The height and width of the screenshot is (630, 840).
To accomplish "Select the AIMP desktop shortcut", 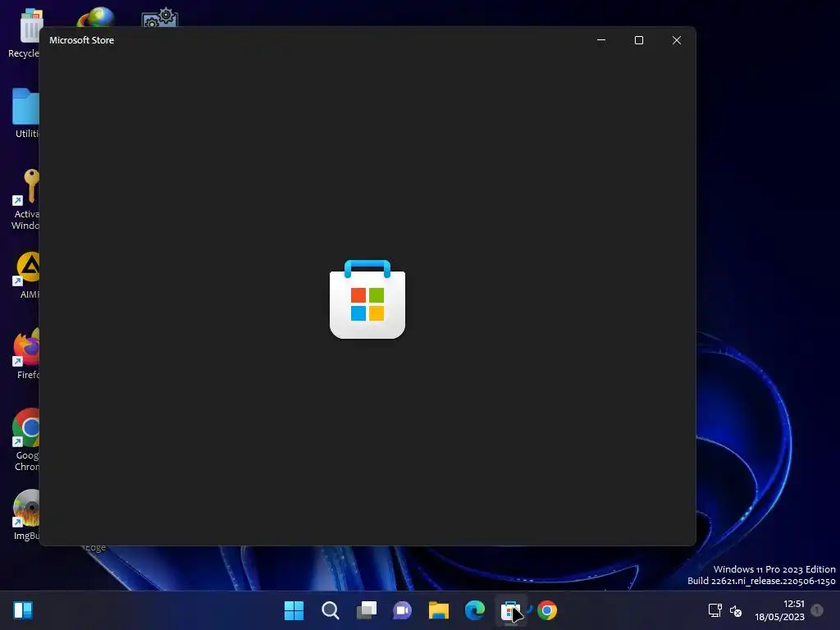I will [x=27, y=276].
